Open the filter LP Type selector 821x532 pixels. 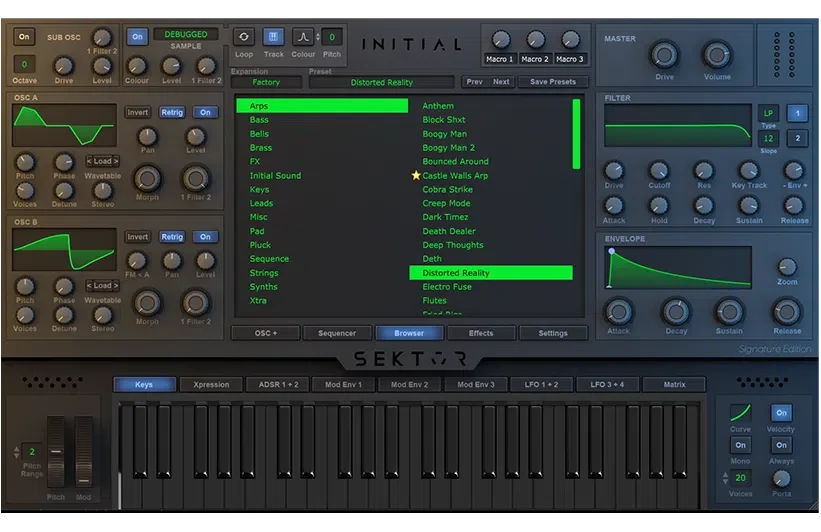point(768,113)
